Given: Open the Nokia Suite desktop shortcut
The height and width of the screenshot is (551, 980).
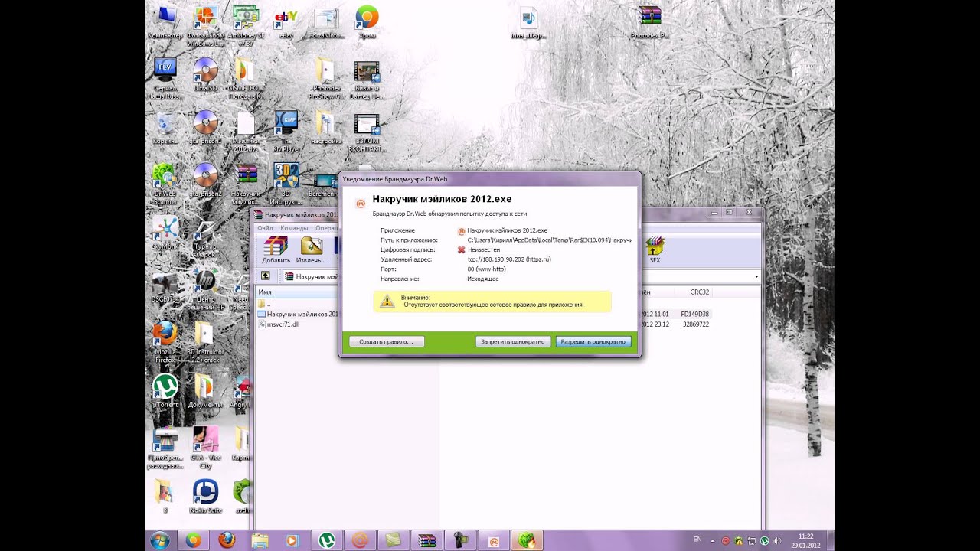Looking at the screenshot, I should [x=205, y=496].
